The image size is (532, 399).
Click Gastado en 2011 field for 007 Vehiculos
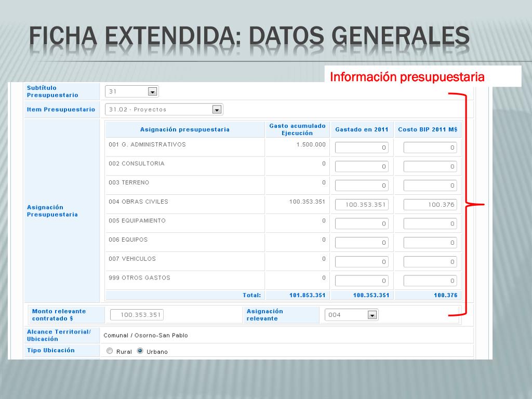[362, 262]
